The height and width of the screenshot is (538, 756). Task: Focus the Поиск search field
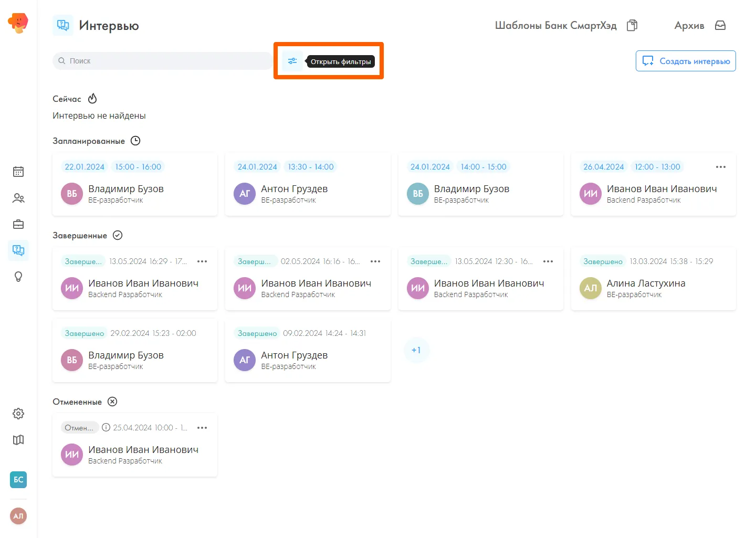(x=163, y=61)
